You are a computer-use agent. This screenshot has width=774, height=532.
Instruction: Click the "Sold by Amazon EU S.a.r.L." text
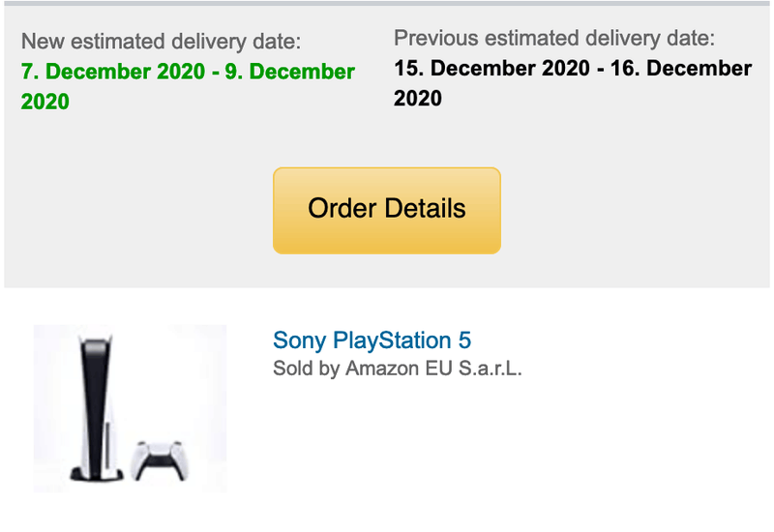pyautogui.click(x=398, y=369)
